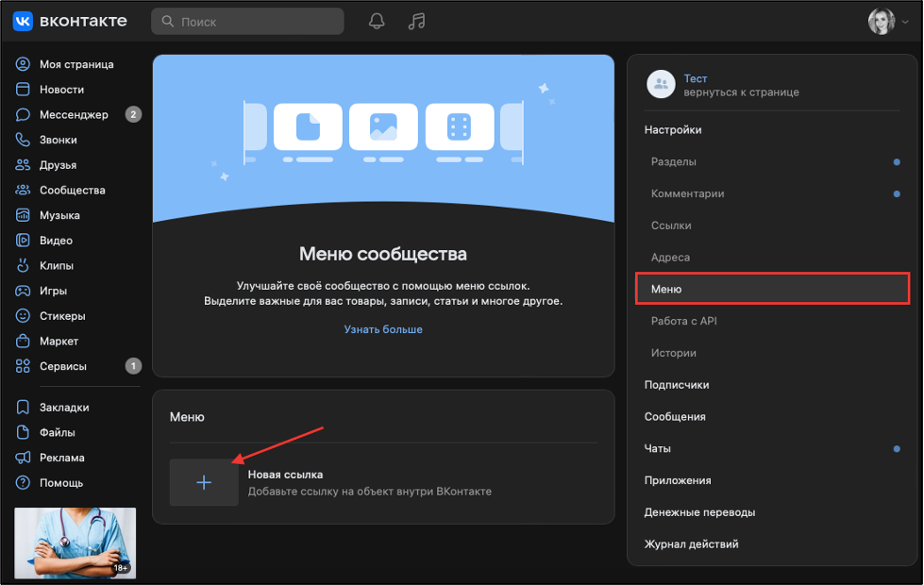Click the doctor ad thumbnail
This screenshot has height=585, width=924.
coord(75,543)
